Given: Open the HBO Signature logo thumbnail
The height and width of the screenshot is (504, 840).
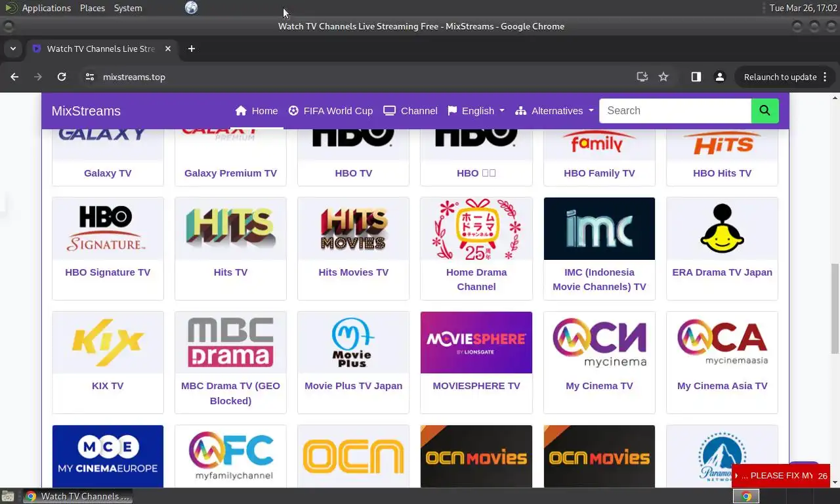Looking at the screenshot, I should (108, 228).
